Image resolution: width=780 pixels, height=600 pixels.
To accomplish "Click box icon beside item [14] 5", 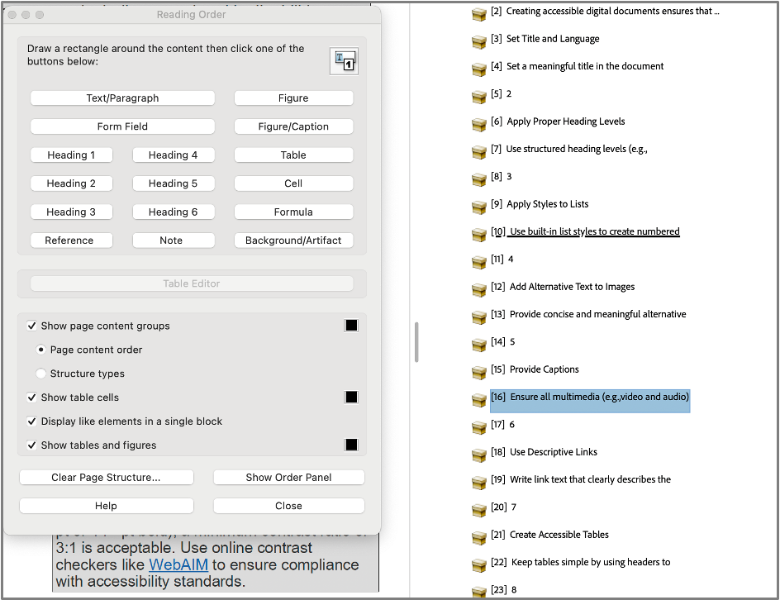I will [479, 345].
